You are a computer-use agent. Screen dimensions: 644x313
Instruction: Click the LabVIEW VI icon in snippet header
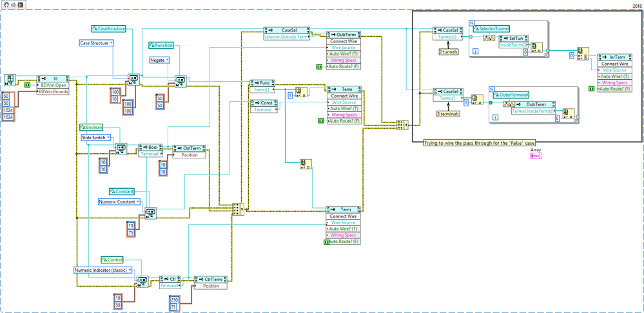click(20, 4)
